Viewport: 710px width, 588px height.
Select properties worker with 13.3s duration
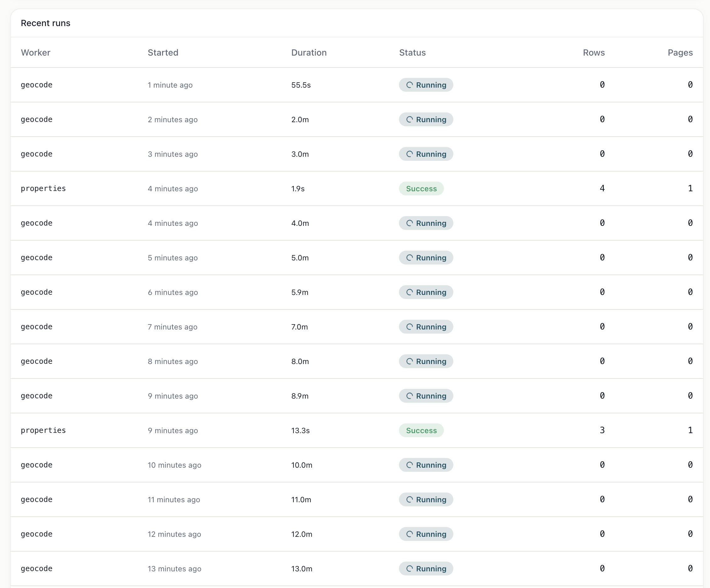tap(43, 430)
